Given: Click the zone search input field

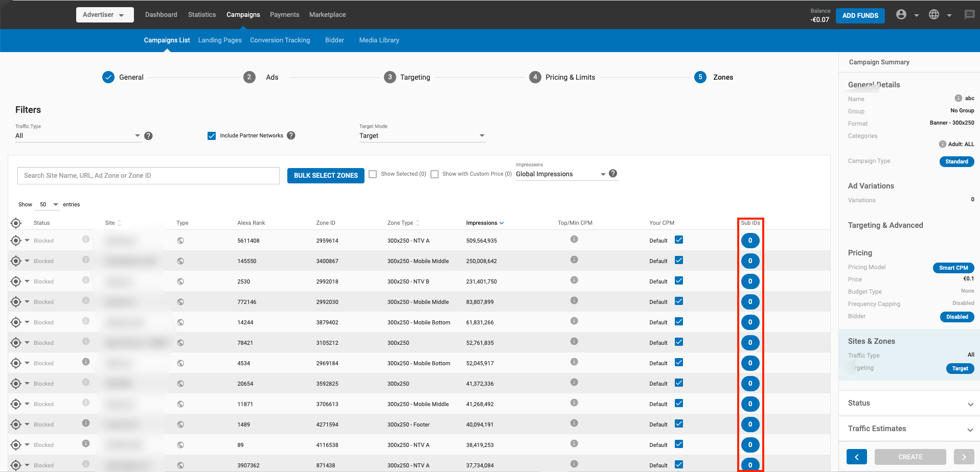Looking at the screenshot, I should 148,176.
